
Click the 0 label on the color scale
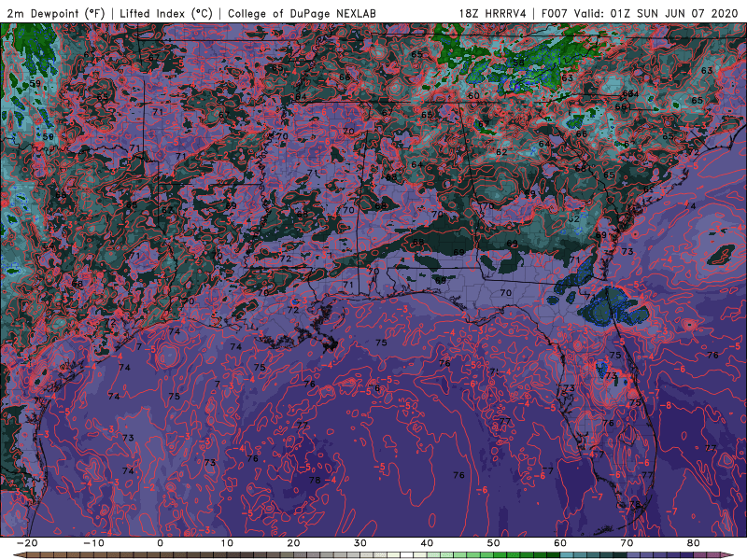(x=160, y=543)
